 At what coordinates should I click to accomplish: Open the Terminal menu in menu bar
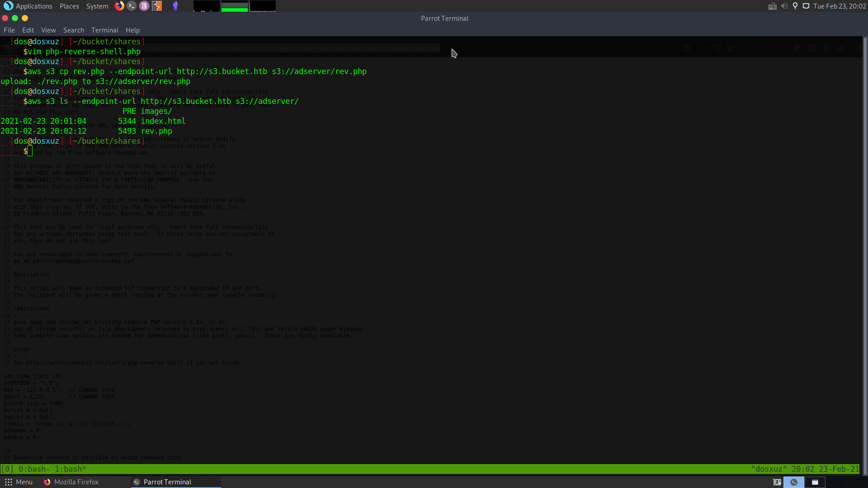[104, 30]
